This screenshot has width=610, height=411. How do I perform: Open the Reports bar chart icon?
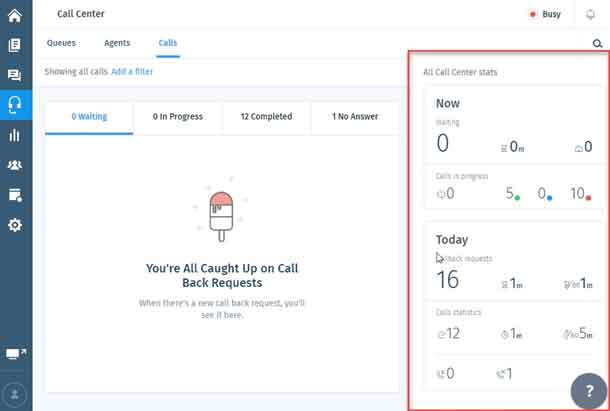tap(15, 135)
